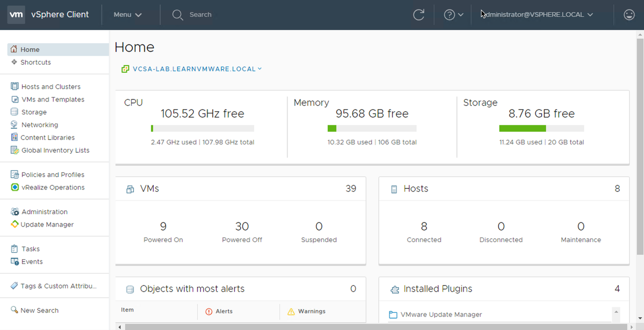
Task: Open Content Libraries
Action: pyautogui.click(x=48, y=138)
